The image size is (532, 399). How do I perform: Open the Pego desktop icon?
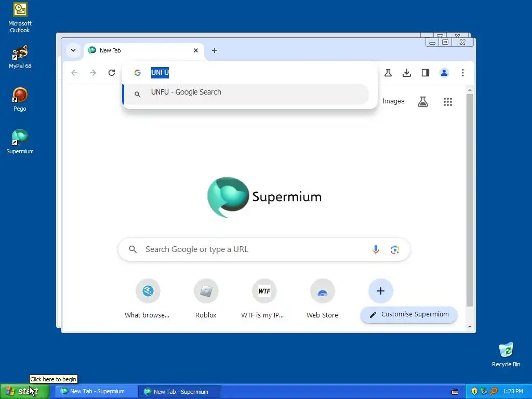pos(20,99)
